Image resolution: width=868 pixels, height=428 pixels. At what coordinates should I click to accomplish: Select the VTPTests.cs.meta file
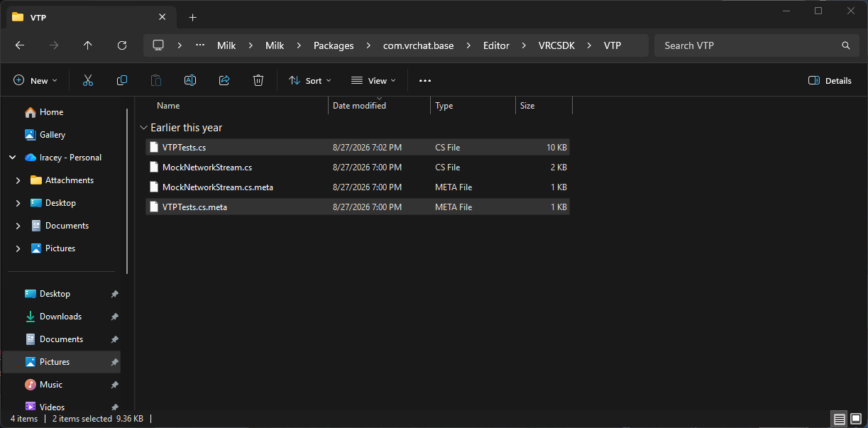click(x=358, y=207)
